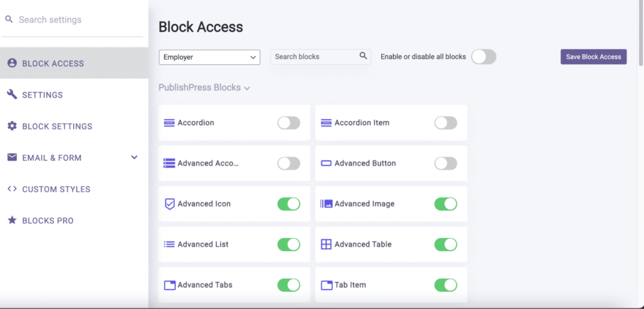This screenshot has height=309, width=644.
Task: Switch off the Advanced List toggle
Action: pos(289,244)
